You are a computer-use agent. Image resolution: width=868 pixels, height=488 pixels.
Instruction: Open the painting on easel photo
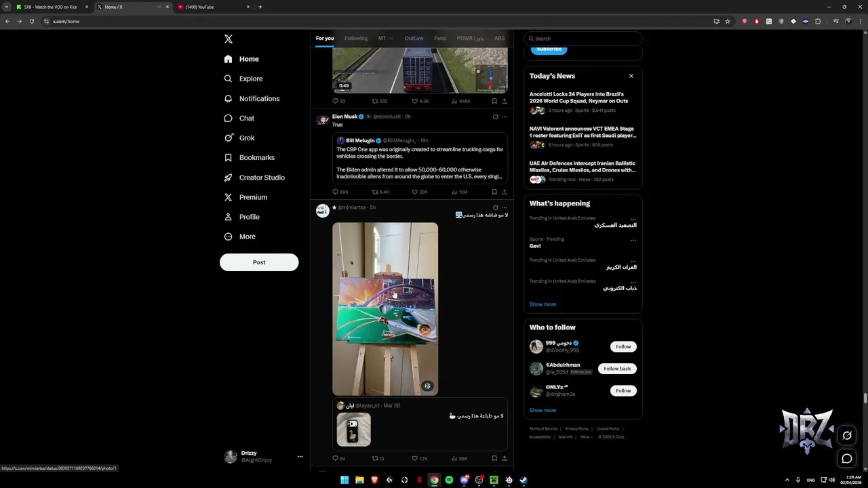[385, 308]
